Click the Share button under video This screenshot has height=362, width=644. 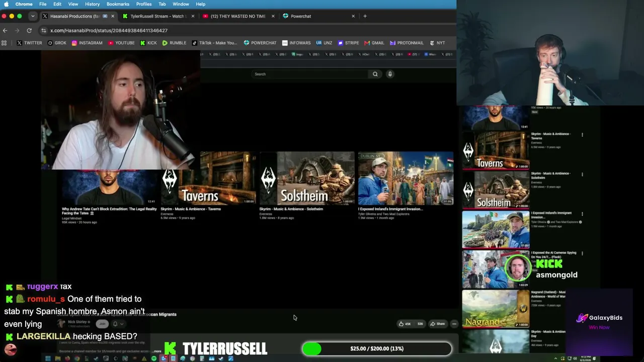point(437,324)
